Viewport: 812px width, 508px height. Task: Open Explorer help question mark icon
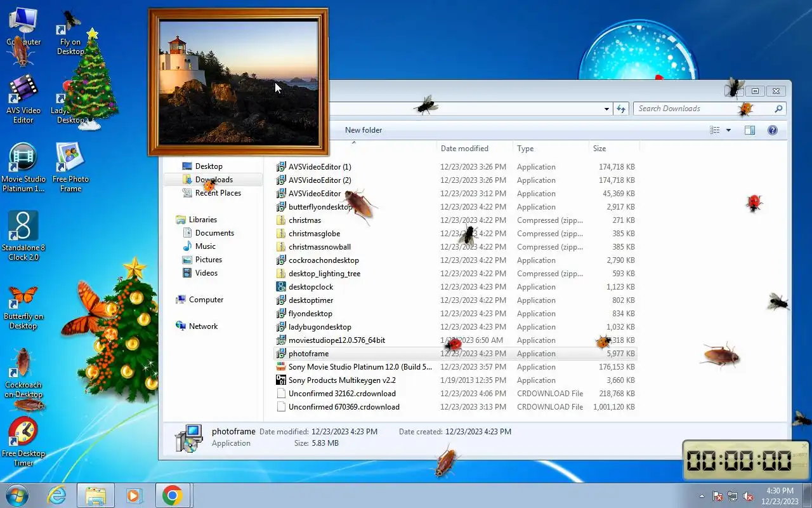click(773, 130)
